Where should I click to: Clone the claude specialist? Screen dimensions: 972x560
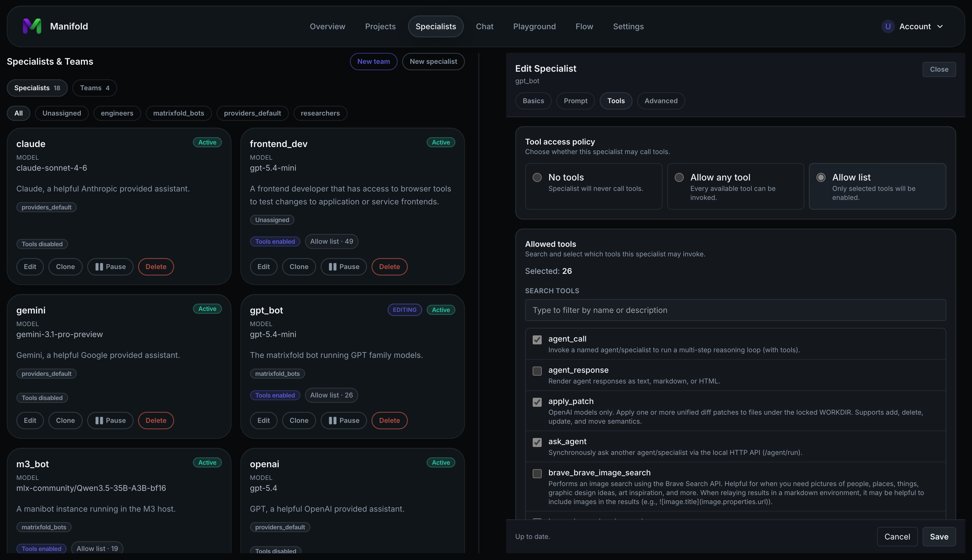66,267
